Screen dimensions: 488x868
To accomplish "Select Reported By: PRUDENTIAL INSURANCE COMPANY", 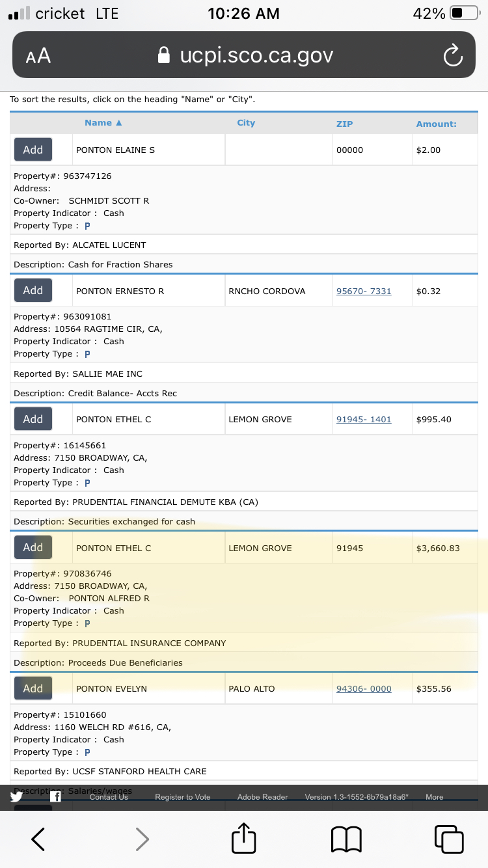I will (x=120, y=644).
